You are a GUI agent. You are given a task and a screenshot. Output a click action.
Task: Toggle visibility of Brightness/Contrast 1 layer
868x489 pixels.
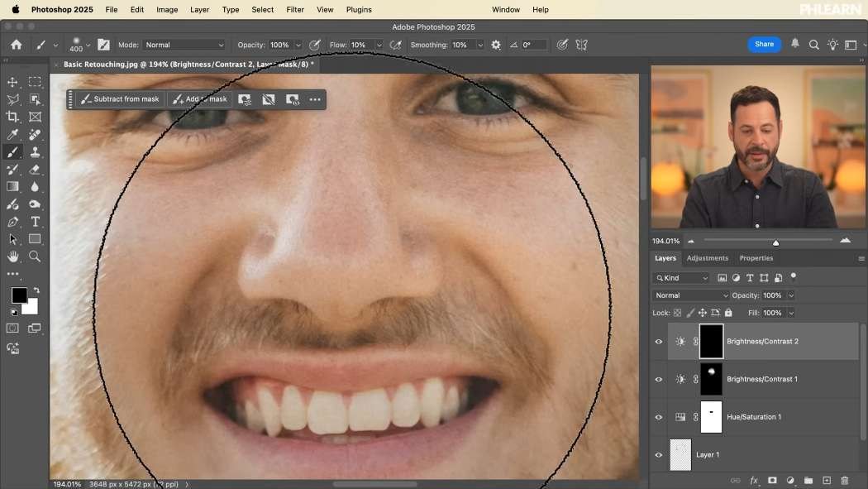tap(659, 379)
